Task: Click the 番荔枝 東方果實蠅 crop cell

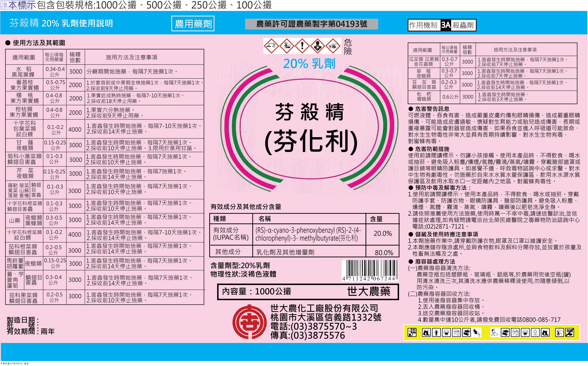Action: [x=24, y=85]
